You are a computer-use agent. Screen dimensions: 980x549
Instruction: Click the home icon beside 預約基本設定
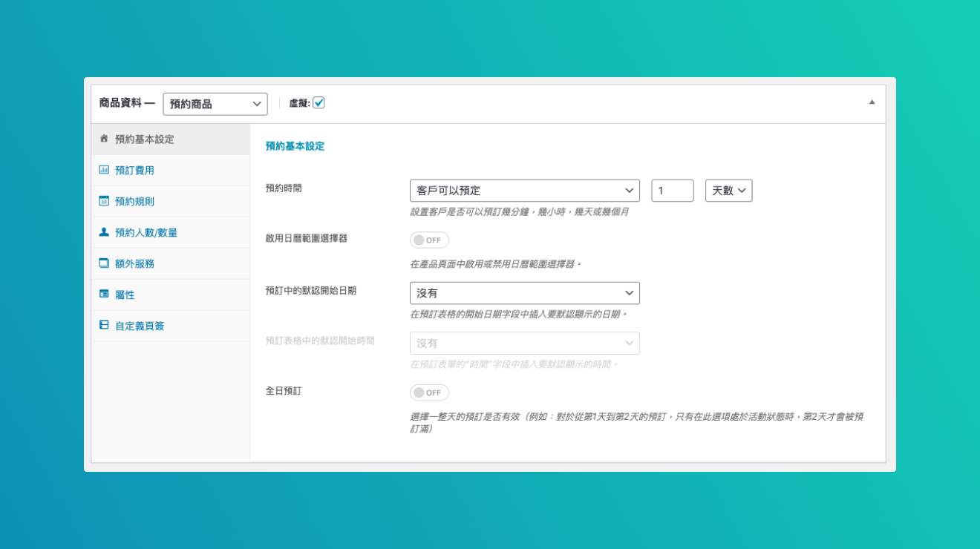click(x=104, y=139)
